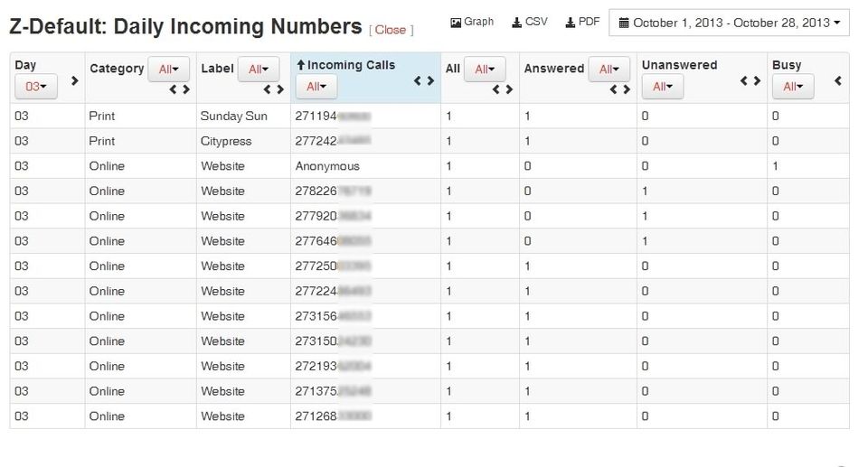Screen dimensions: 868x467
Task: Select the Sunday Sun label cell
Action: pos(233,117)
